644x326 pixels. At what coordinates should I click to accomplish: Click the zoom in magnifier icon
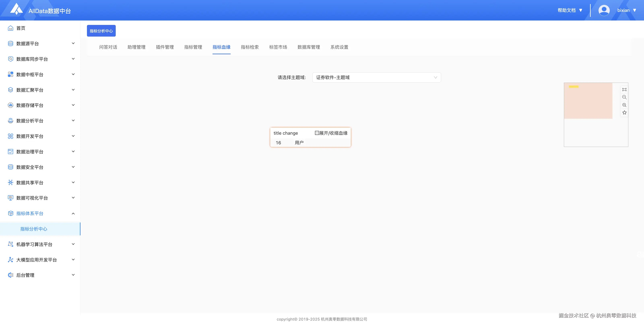624,105
